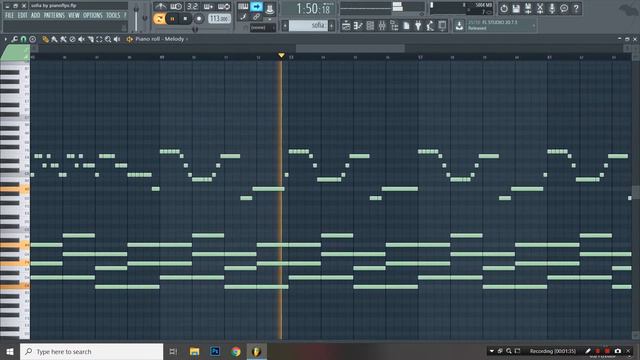Open the TOOLS menu
The image size is (640, 360).
click(x=113, y=15)
